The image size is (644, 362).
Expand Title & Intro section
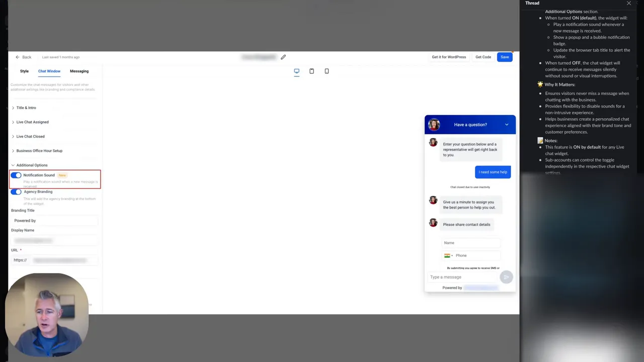26,108
